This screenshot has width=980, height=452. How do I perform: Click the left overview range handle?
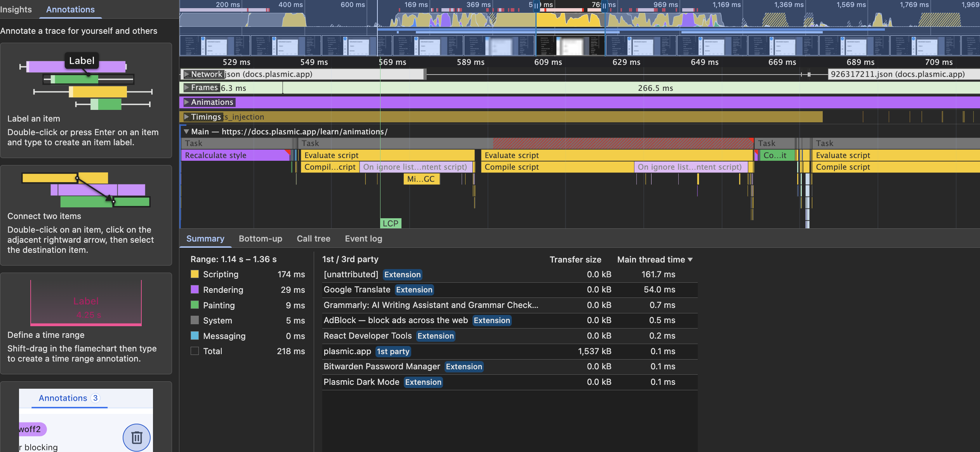(x=536, y=6)
